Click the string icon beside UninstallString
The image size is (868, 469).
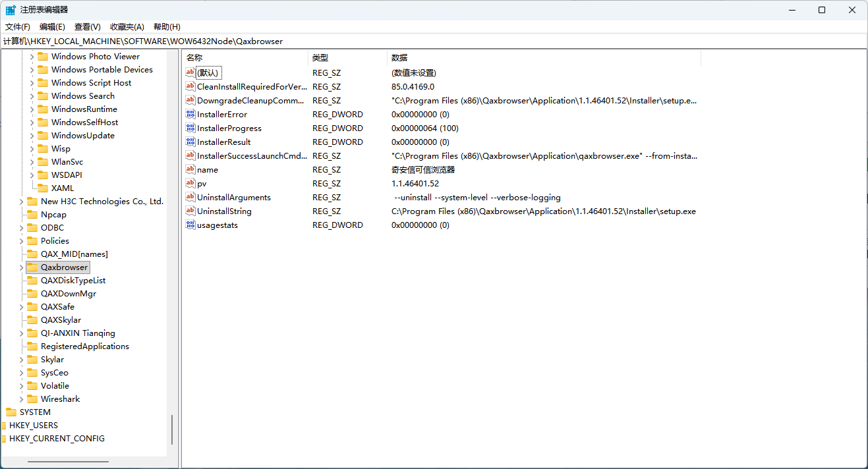(191, 211)
